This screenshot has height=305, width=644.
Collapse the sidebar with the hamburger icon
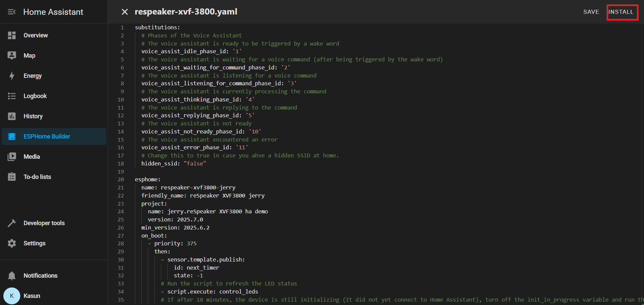pos(12,12)
